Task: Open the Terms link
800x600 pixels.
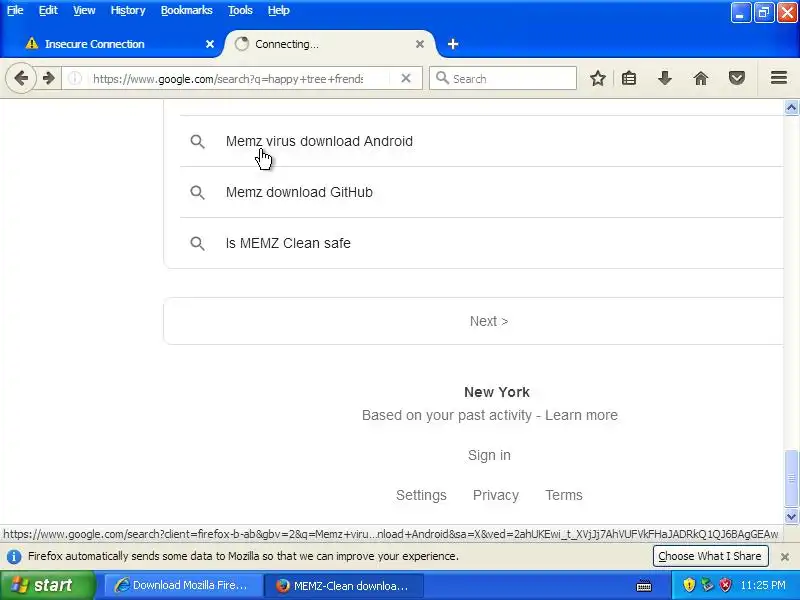Action: point(563,495)
